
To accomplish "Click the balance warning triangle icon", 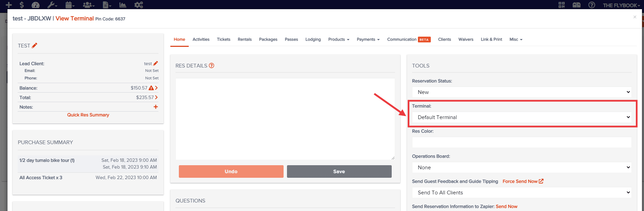I will pos(151,88).
